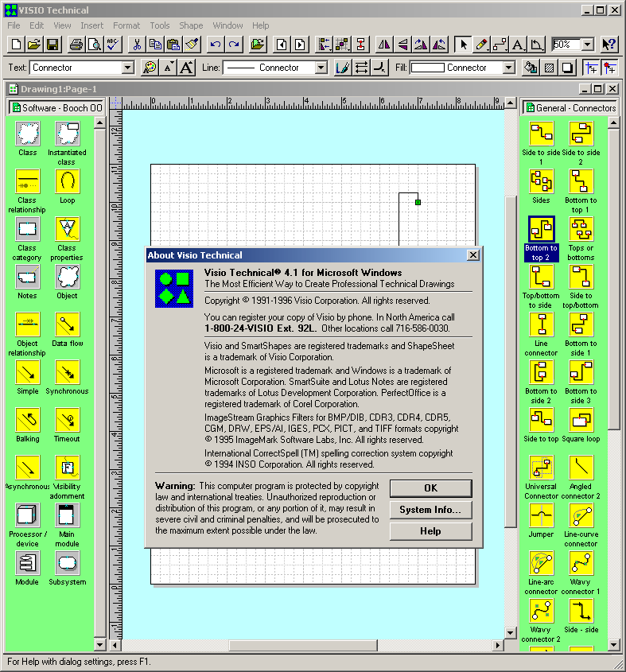Image resolution: width=626 pixels, height=672 pixels.
Task: Click Software - Booch OO stencil title
Action: click(x=56, y=107)
